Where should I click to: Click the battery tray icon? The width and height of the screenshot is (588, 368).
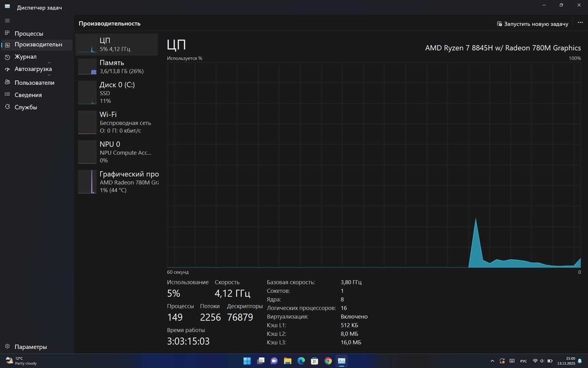[x=550, y=361]
